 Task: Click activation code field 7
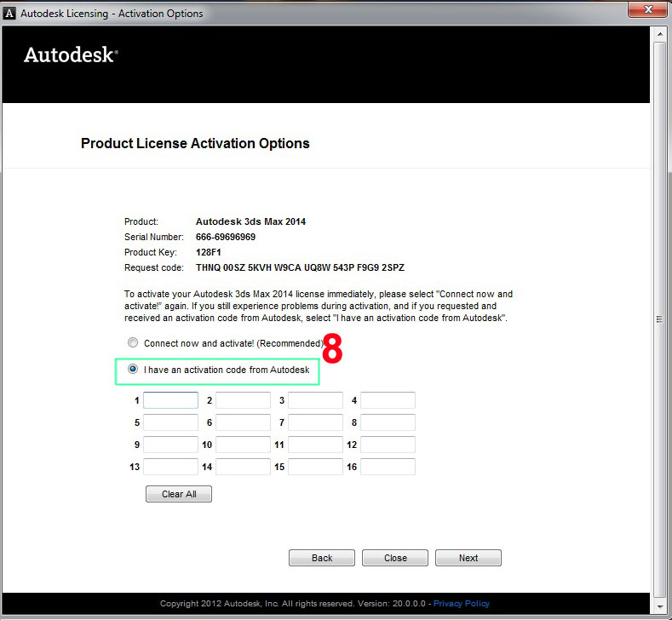point(315,422)
